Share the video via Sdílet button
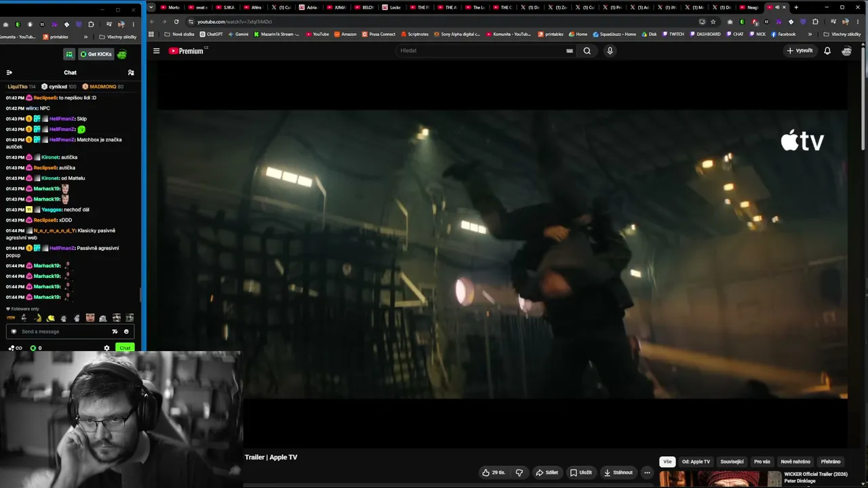Viewport: 868px width, 488px height. [547, 472]
